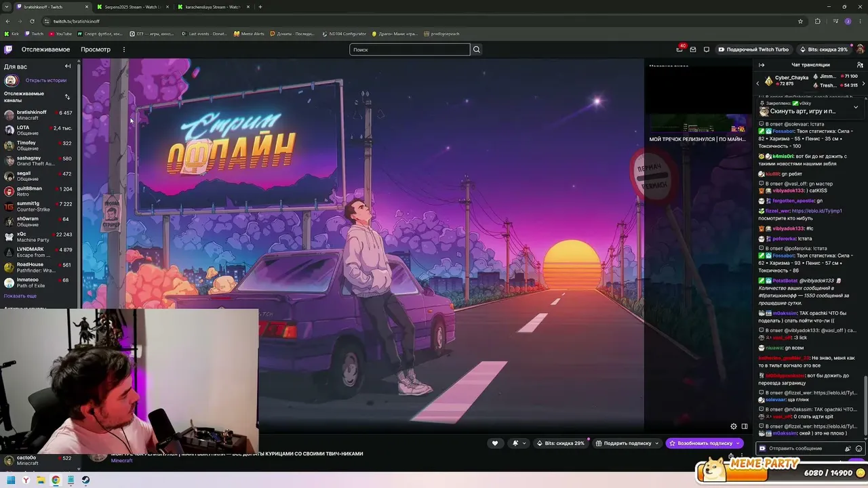Expand the pinned message chevron
Viewport: 868px width, 488px height.
click(856, 107)
